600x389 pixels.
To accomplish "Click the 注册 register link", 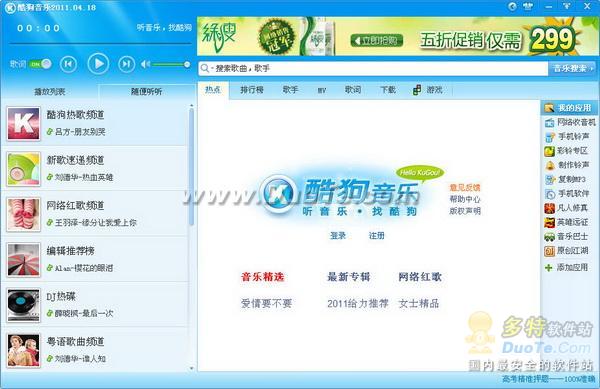I will click(376, 236).
